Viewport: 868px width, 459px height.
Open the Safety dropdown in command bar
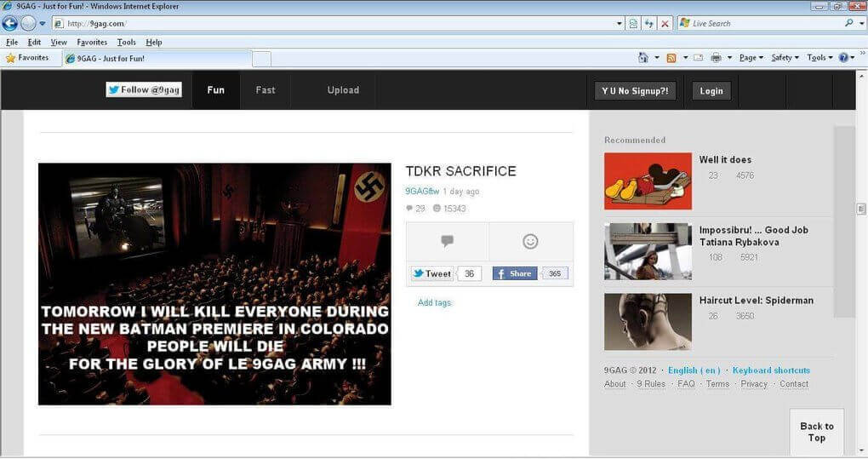click(785, 58)
